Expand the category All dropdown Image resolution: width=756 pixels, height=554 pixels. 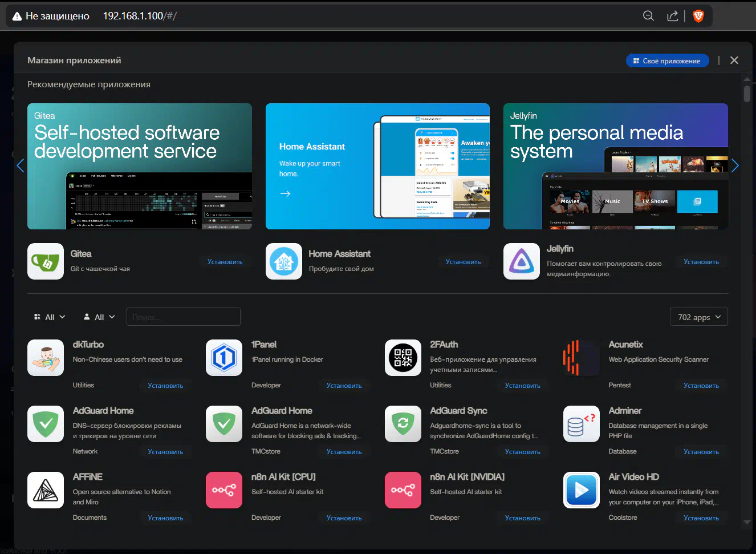pyautogui.click(x=50, y=317)
